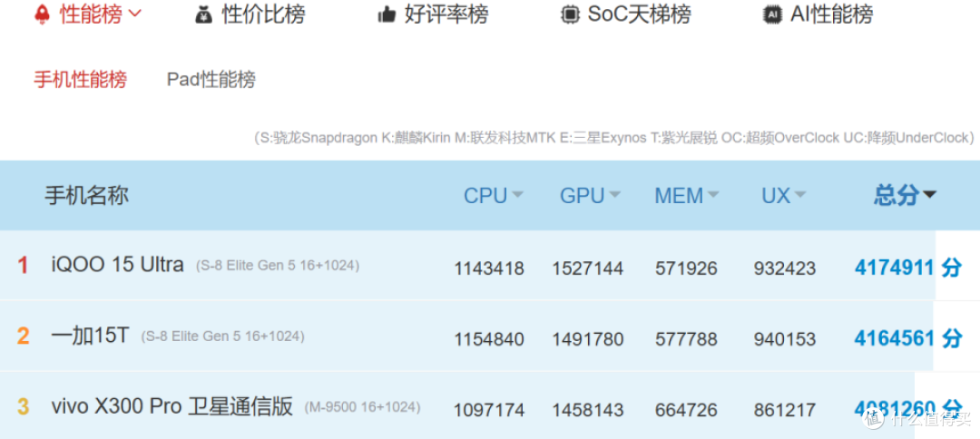980x439 pixels.
Task: Click CPU score 1143418
Action: pyautogui.click(x=489, y=268)
